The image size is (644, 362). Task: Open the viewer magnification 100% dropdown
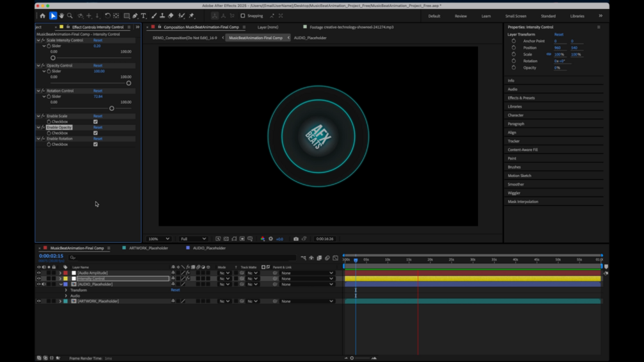158,239
